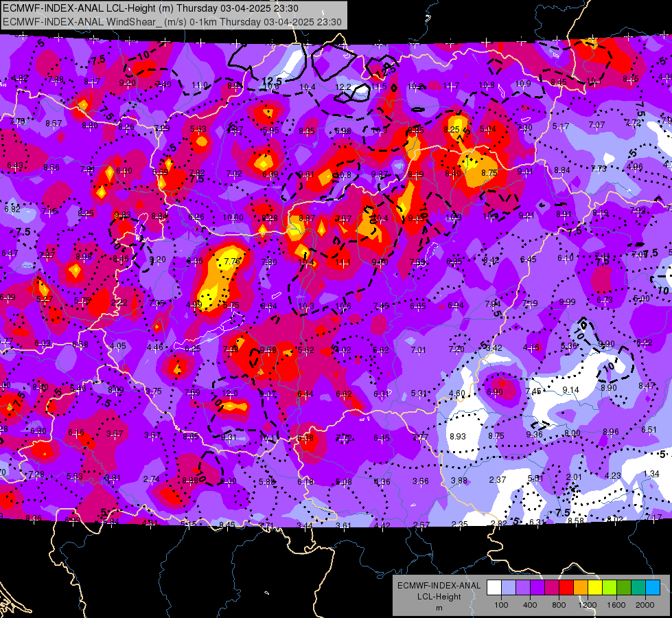
Task: Select the yellow legend color swatch
Action: (x=595, y=588)
